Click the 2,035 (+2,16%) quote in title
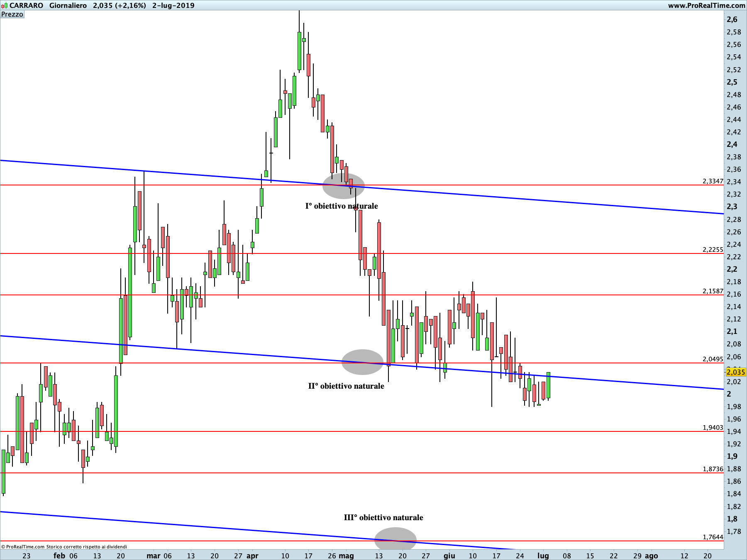Image resolution: width=747 pixels, height=560 pixels. 120,5
